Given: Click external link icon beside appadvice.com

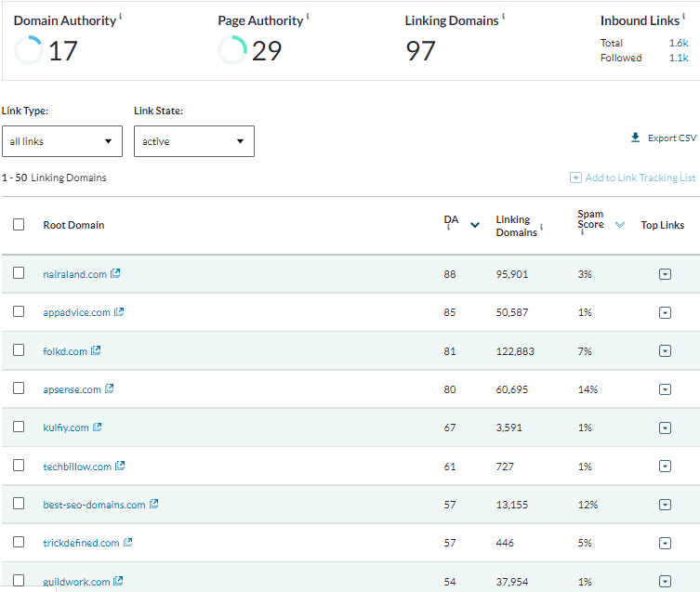Looking at the screenshot, I should pos(119,312).
